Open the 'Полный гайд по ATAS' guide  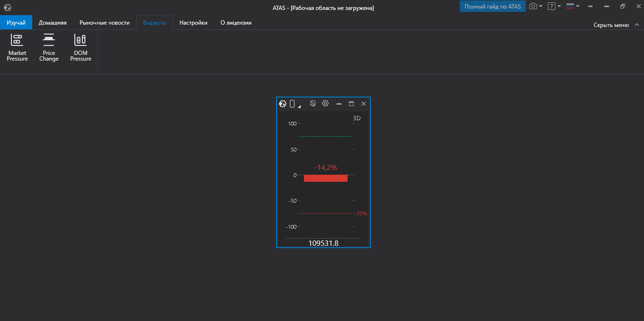click(x=492, y=6)
